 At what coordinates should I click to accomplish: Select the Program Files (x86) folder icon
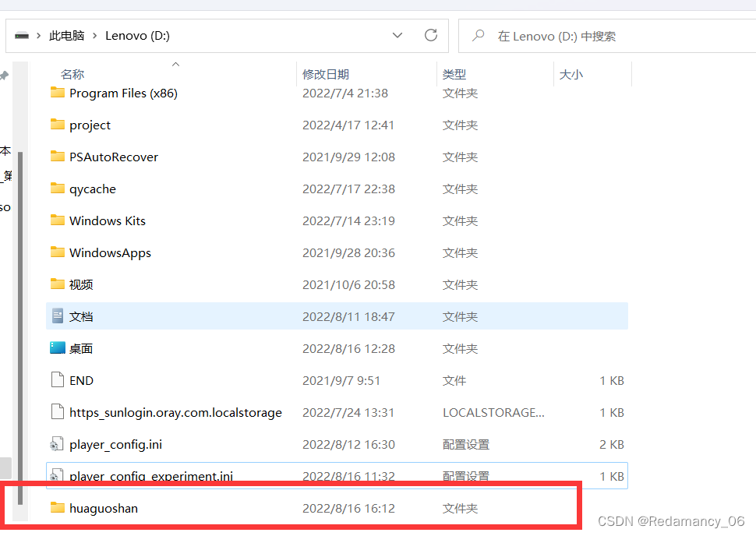pyautogui.click(x=58, y=92)
